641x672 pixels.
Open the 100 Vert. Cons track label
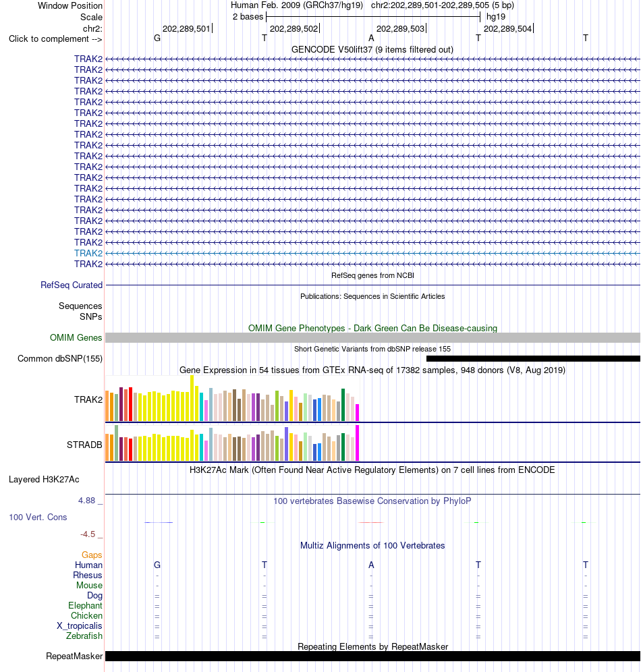38,517
